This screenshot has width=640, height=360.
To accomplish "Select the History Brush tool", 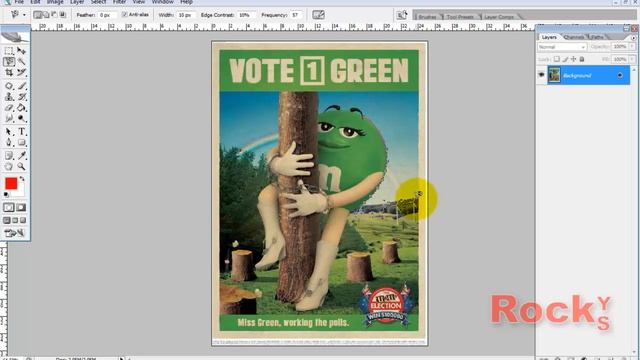I will (22, 97).
